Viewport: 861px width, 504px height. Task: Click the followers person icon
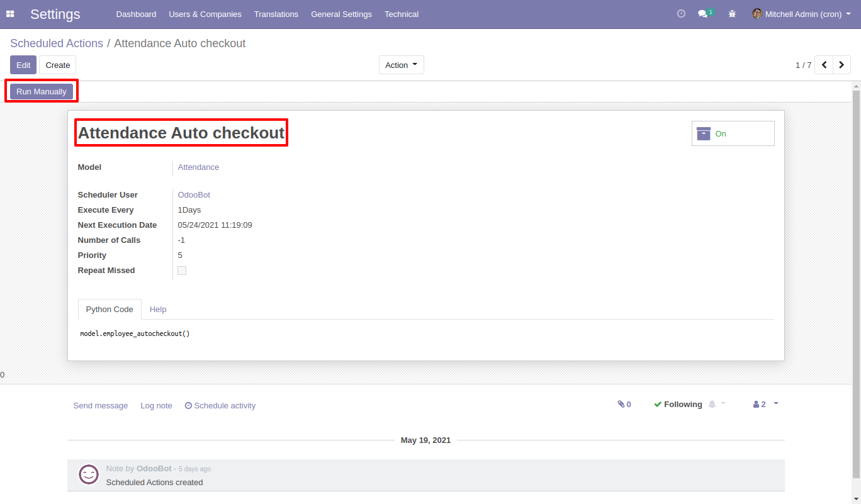(x=756, y=405)
